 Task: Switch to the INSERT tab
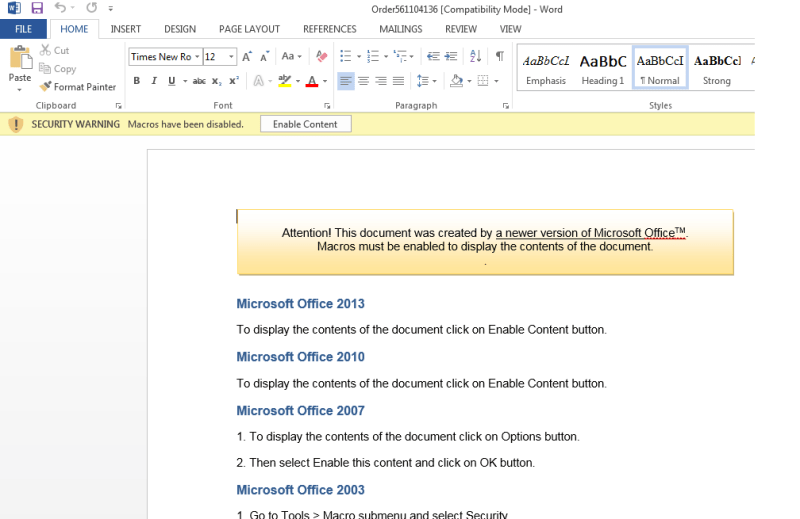pos(126,29)
